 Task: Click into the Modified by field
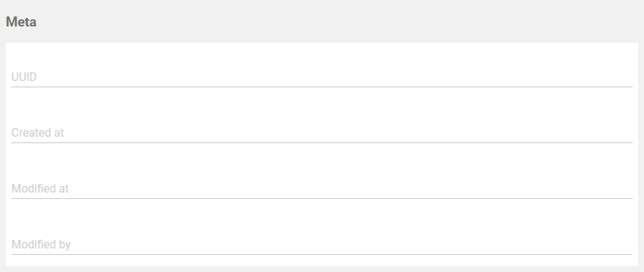point(321,245)
